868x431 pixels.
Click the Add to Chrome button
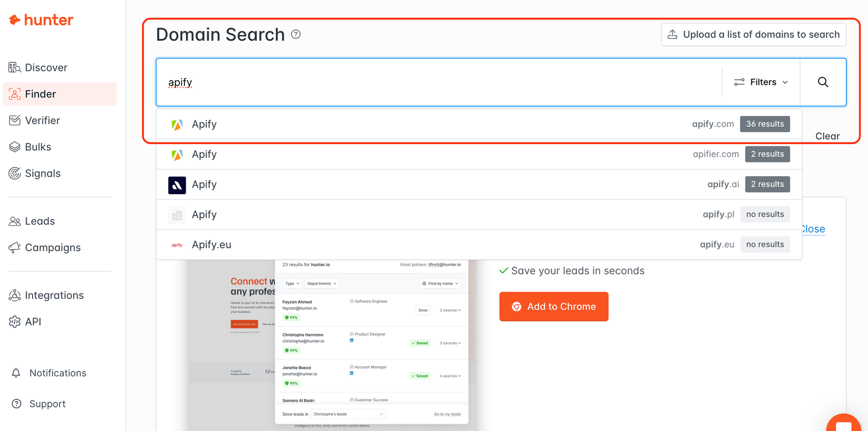coord(553,306)
